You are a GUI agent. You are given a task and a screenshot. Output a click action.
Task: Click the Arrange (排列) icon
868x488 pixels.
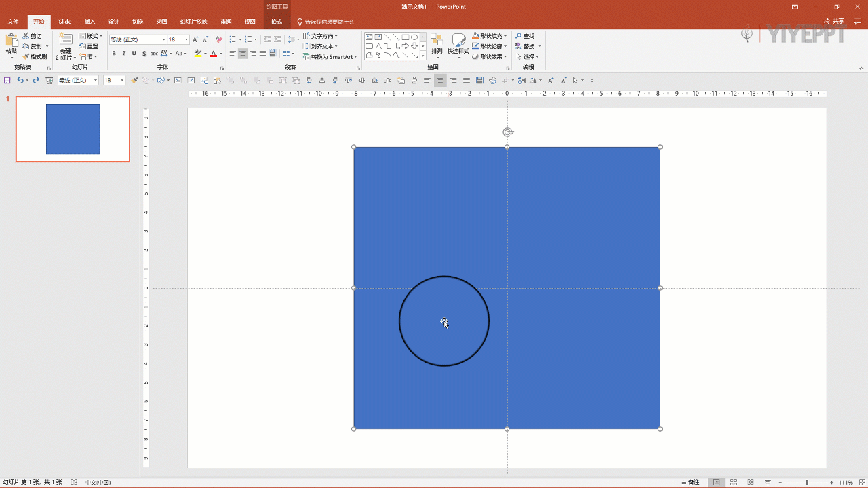pos(437,41)
